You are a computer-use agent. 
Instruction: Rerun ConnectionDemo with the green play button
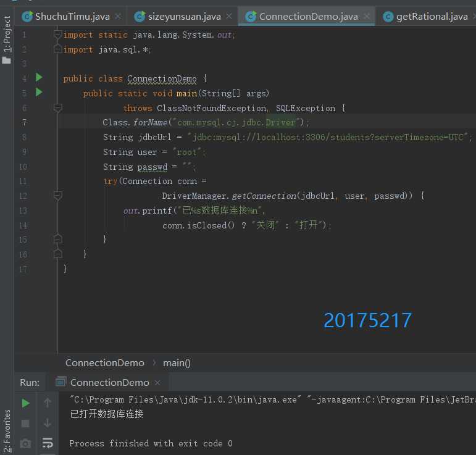[25, 403]
